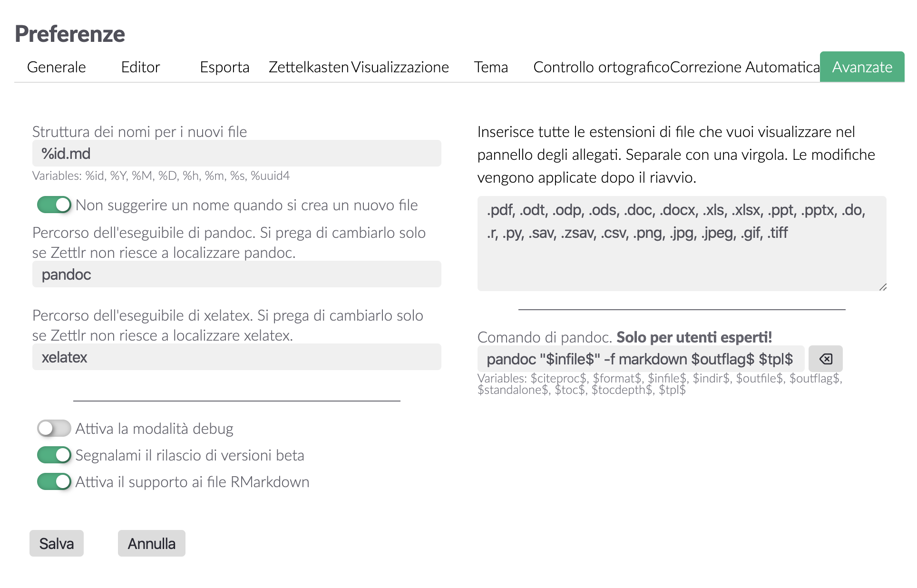This screenshot has width=917, height=588.
Task: Select the Zettelkasten tab
Action: pos(309,67)
